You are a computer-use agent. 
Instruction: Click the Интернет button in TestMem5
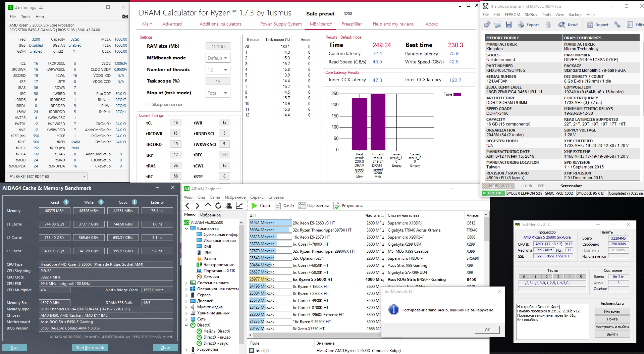tap(612, 311)
